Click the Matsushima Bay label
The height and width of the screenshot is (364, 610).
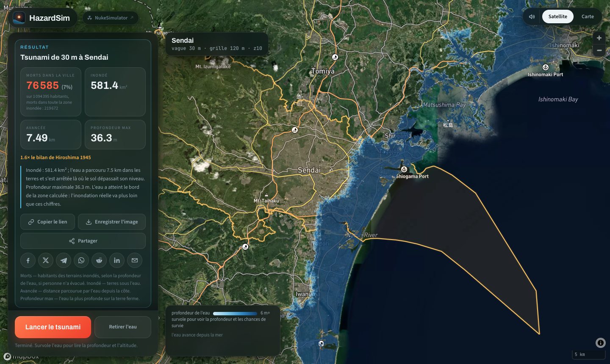coord(444,105)
